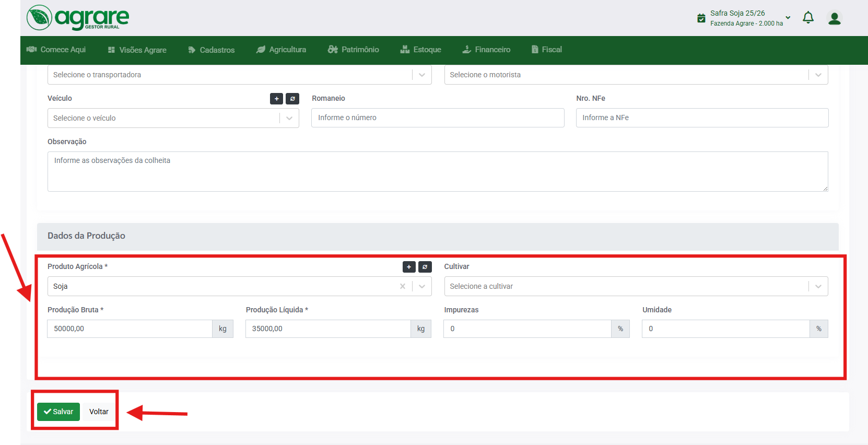The height and width of the screenshot is (445, 868).
Task: Edit the Produção Bruta value 50000,00
Action: point(130,329)
